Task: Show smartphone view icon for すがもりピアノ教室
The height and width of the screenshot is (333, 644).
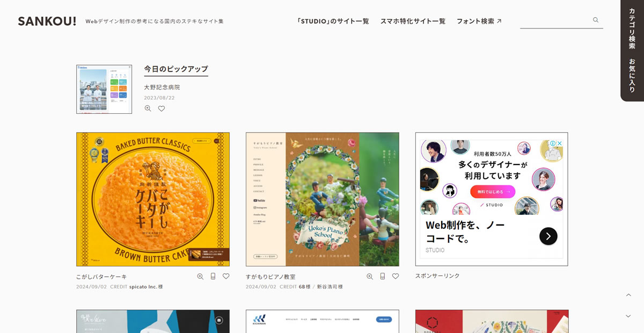Action: click(x=383, y=276)
